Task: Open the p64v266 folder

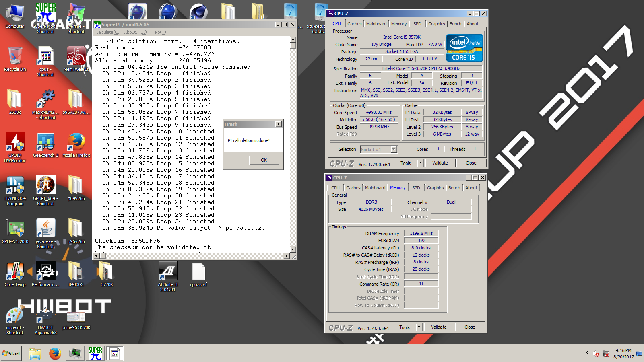Action: click(76, 188)
